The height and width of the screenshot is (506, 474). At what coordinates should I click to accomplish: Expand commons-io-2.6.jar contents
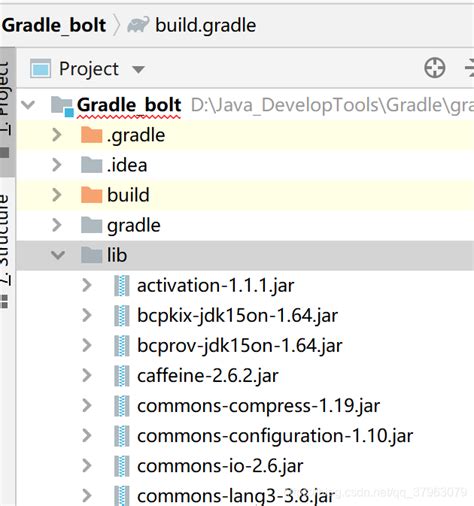coord(87,466)
